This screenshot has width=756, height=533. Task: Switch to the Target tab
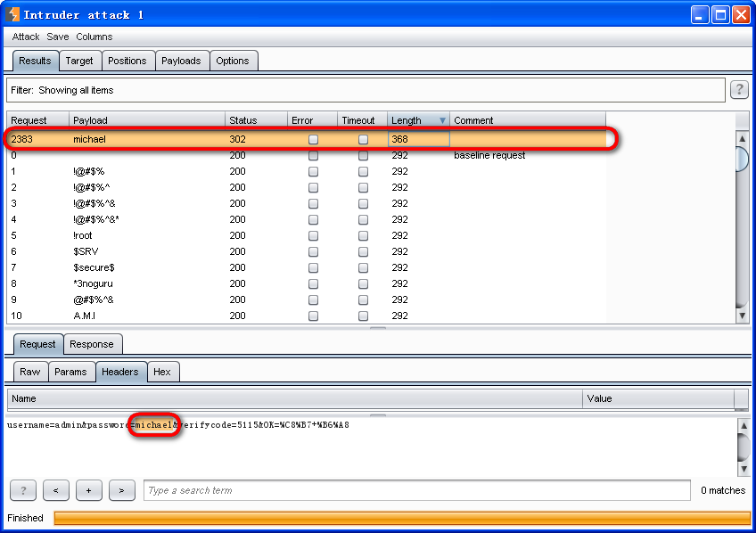click(x=79, y=61)
